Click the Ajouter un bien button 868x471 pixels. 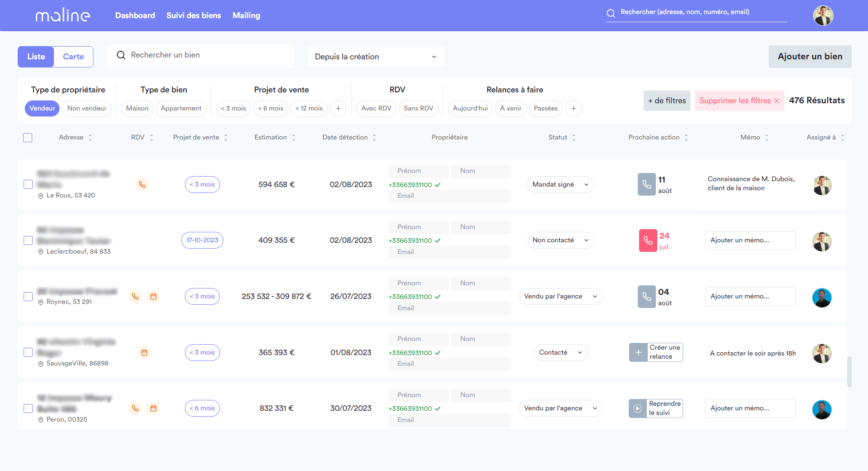tap(810, 56)
